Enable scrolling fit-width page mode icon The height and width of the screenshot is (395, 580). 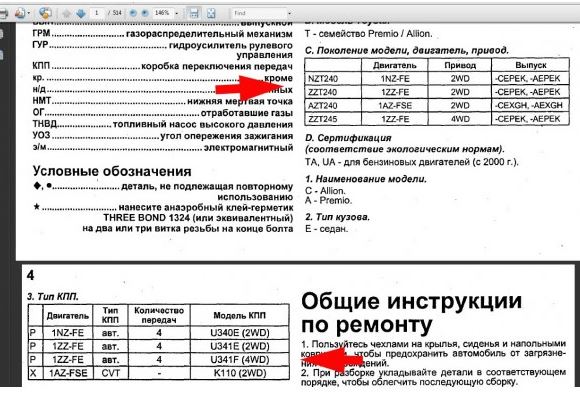(193, 13)
